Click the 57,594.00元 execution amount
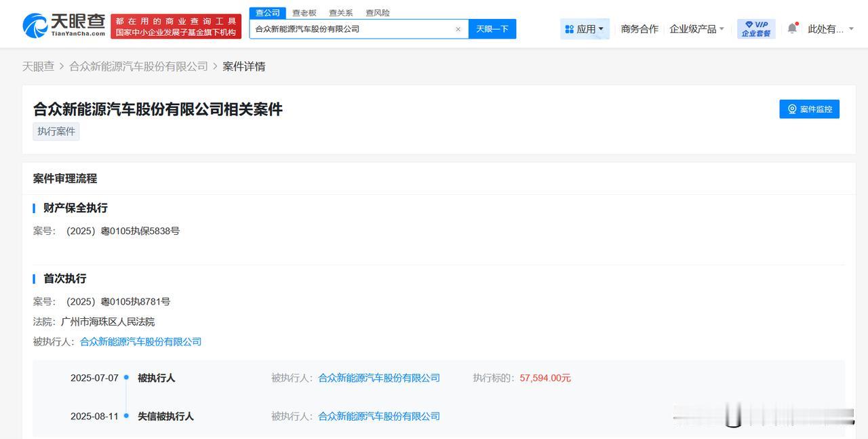This screenshot has width=868, height=439. pyautogui.click(x=545, y=378)
